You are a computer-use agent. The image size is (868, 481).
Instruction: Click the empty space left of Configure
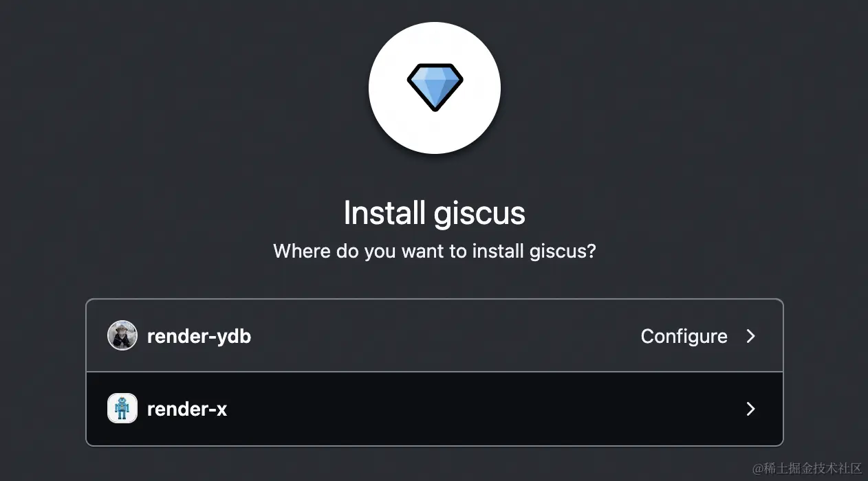pyautogui.click(x=446, y=336)
